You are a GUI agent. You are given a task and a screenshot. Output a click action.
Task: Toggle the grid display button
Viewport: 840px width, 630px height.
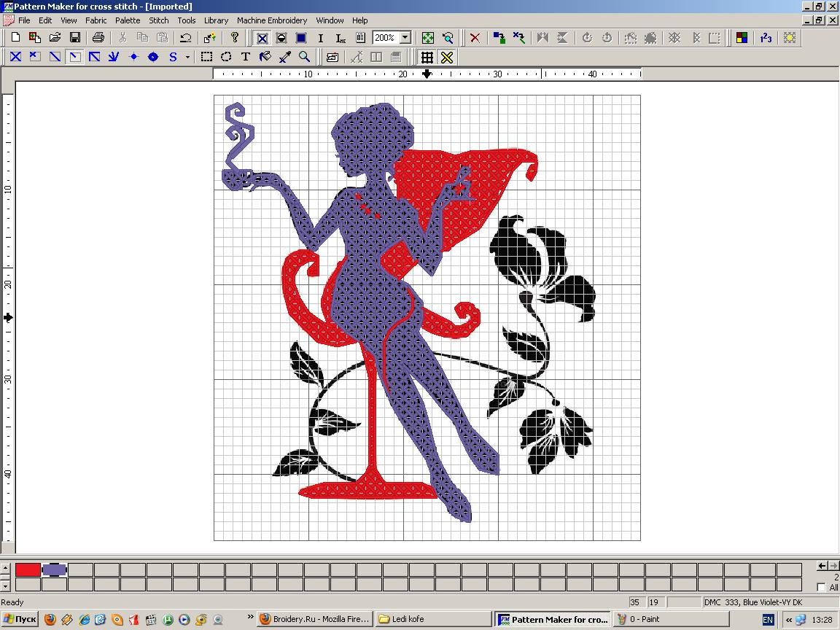pyautogui.click(x=427, y=57)
